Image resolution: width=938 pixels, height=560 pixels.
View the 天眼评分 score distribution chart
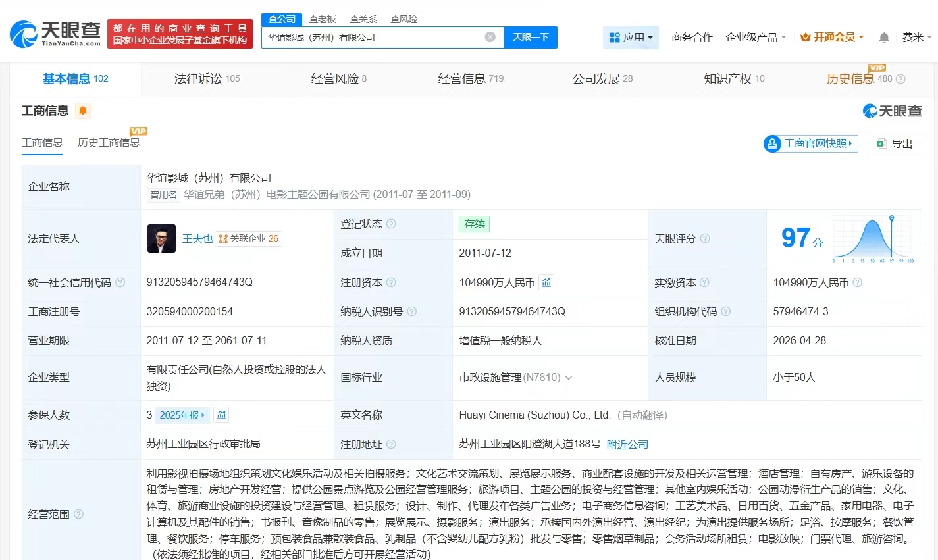point(872,238)
